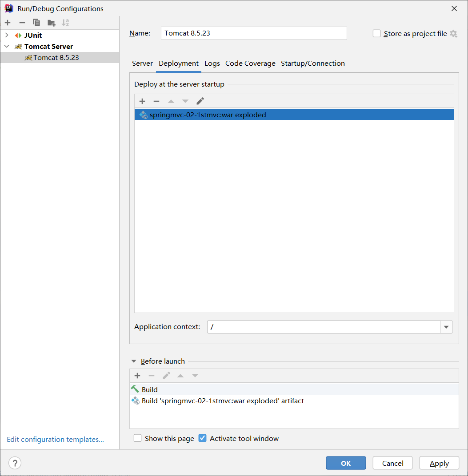Click the IntelliJ logo in title bar
Image resolution: width=468 pixels, height=476 pixels.
pyautogui.click(x=9, y=8)
